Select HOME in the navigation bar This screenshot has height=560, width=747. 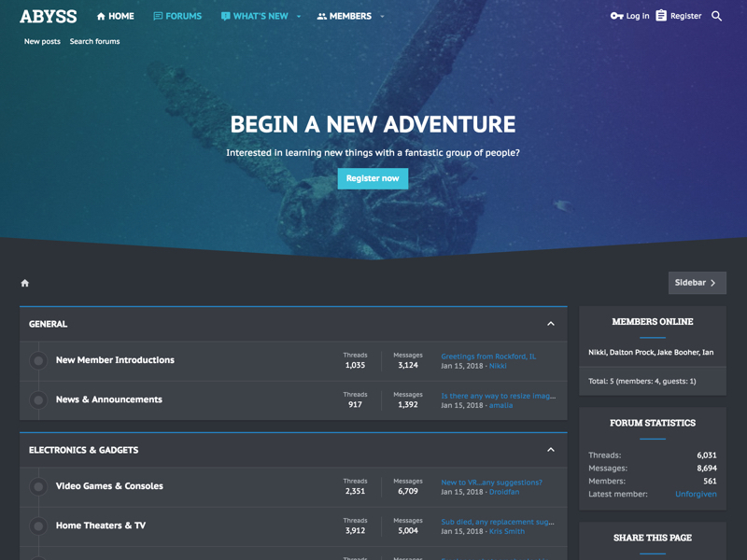click(x=116, y=16)
